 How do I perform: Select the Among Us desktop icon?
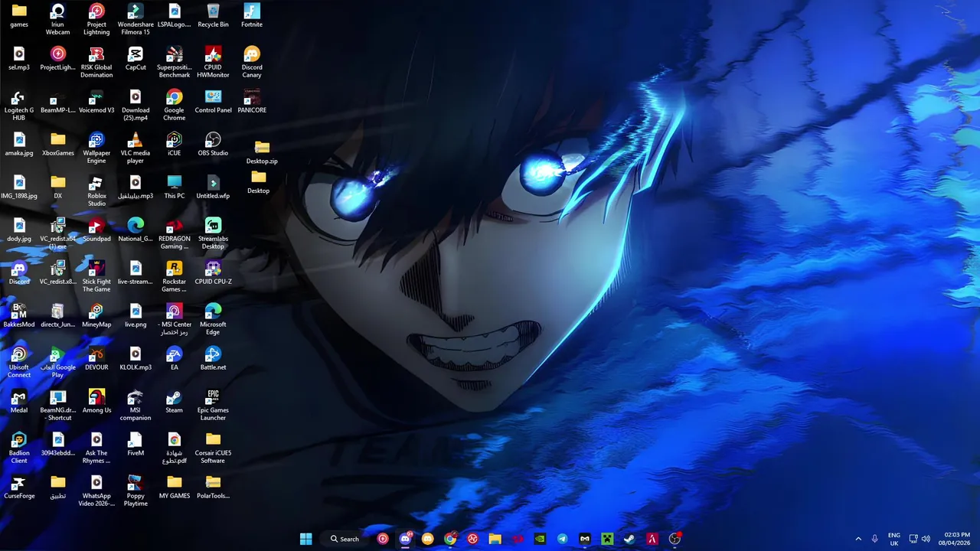(96, 402)
